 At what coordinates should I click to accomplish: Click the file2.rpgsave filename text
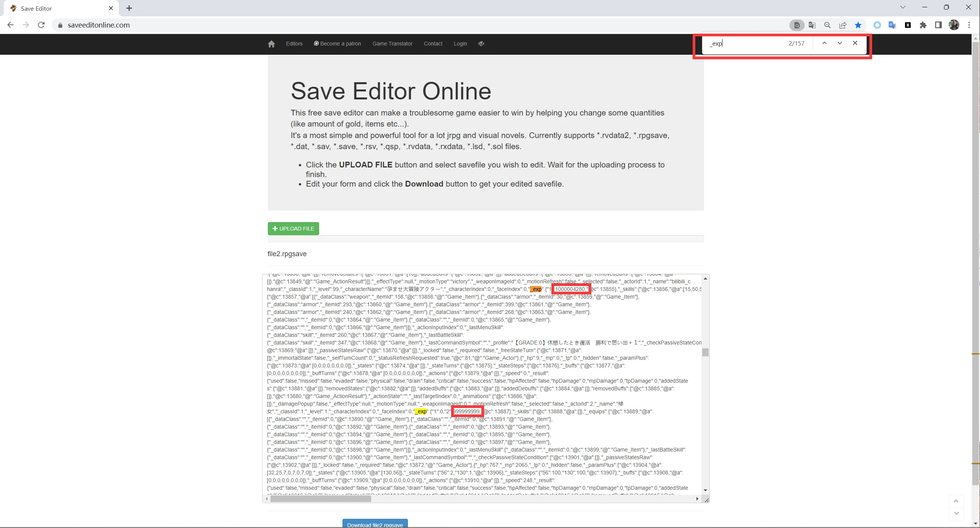pos(287,254)
